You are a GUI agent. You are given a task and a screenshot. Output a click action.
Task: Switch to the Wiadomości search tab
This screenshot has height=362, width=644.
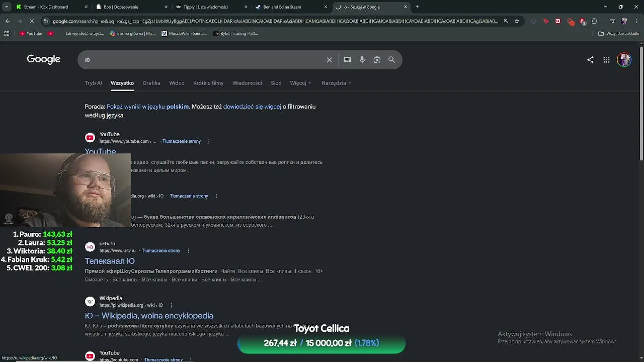coord(247,83)
